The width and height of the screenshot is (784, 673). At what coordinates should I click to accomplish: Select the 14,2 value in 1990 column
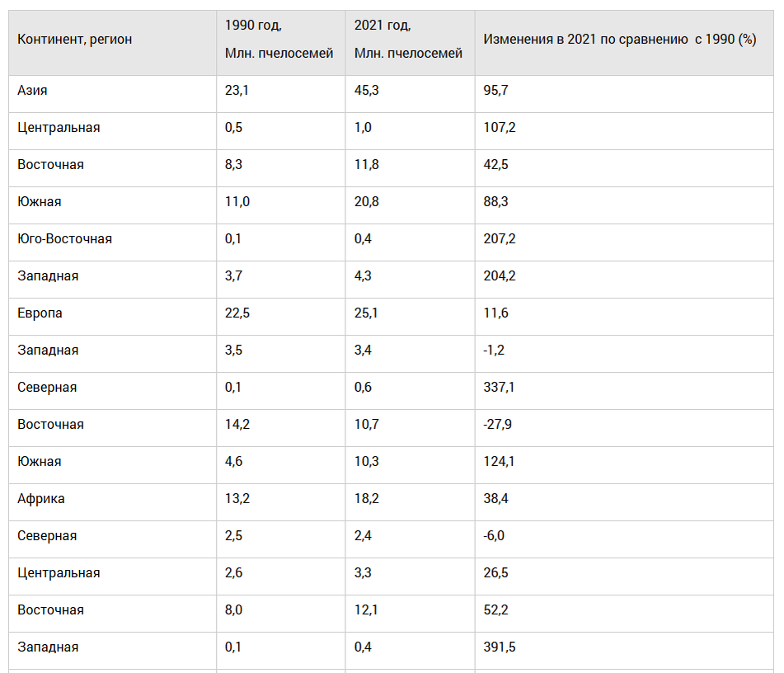[x=237, y=424]
